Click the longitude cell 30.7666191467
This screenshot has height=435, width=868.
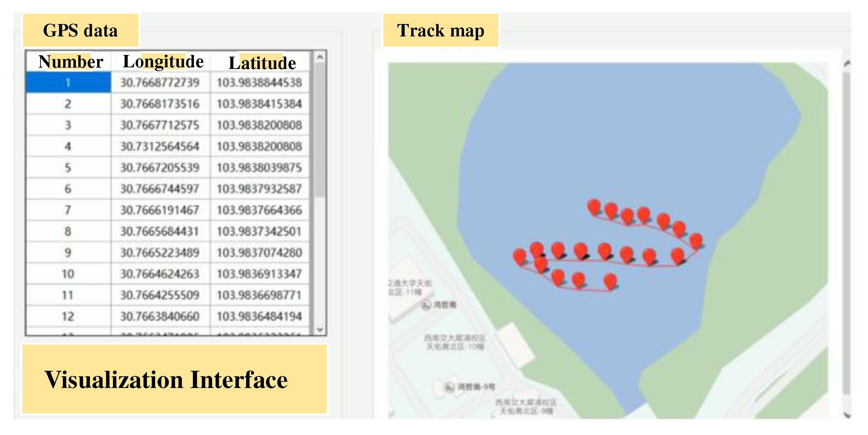(x=160, y=210)
